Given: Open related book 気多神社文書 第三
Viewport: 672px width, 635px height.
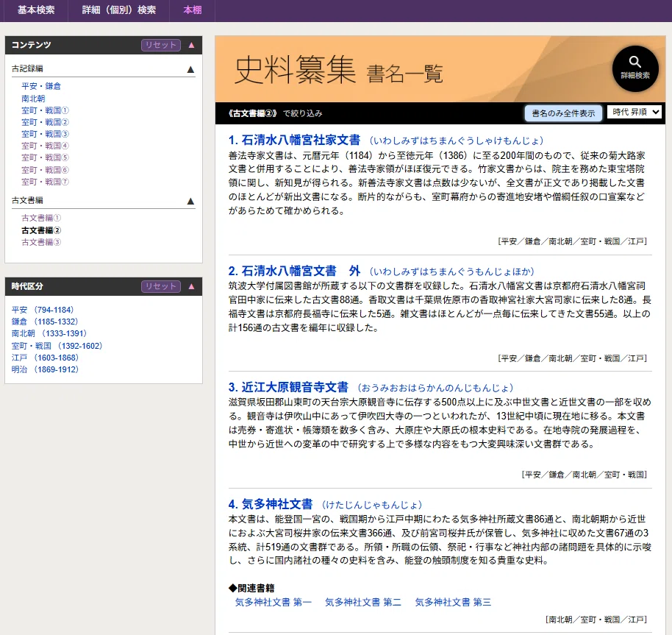Looking at the screenshot, I should [x=454, y=603].
